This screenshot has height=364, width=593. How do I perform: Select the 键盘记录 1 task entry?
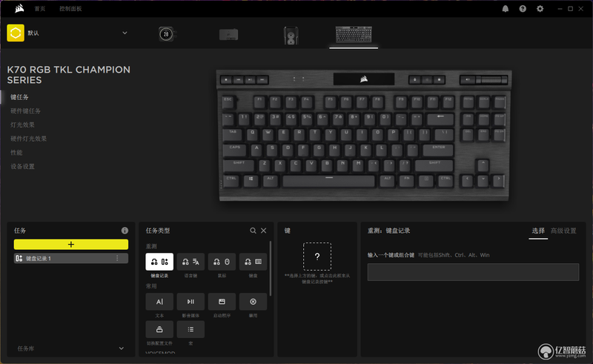(71, 258)
